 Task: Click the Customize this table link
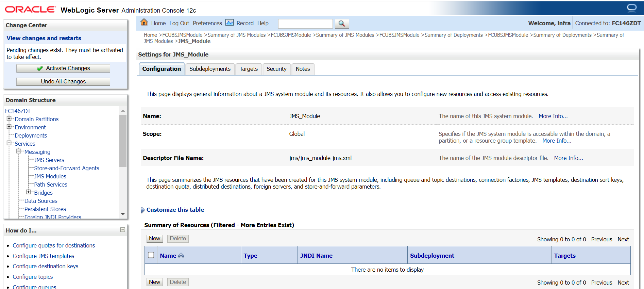(x=175, y=210)
